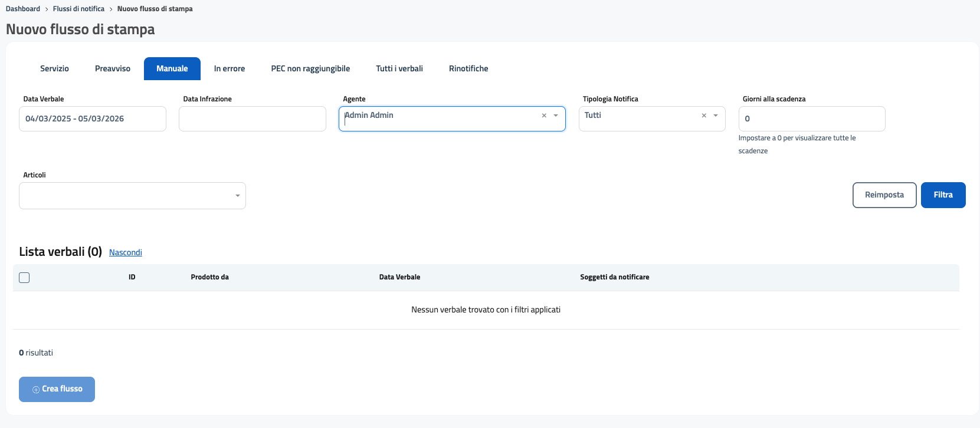The width and height of the screenshot is (980, 428).
Task: Toggle the select-all verbali checkbox
Action: tap(24, 278)
